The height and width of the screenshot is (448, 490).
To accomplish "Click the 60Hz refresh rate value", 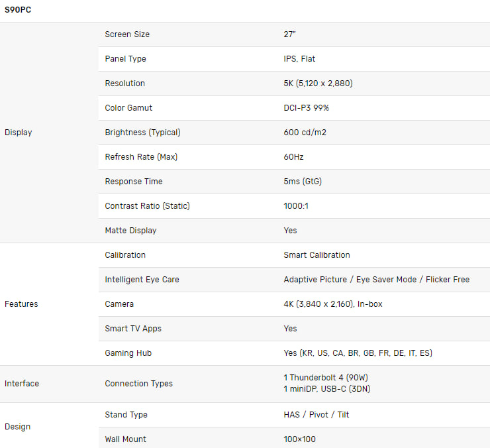I will [293, 157].
